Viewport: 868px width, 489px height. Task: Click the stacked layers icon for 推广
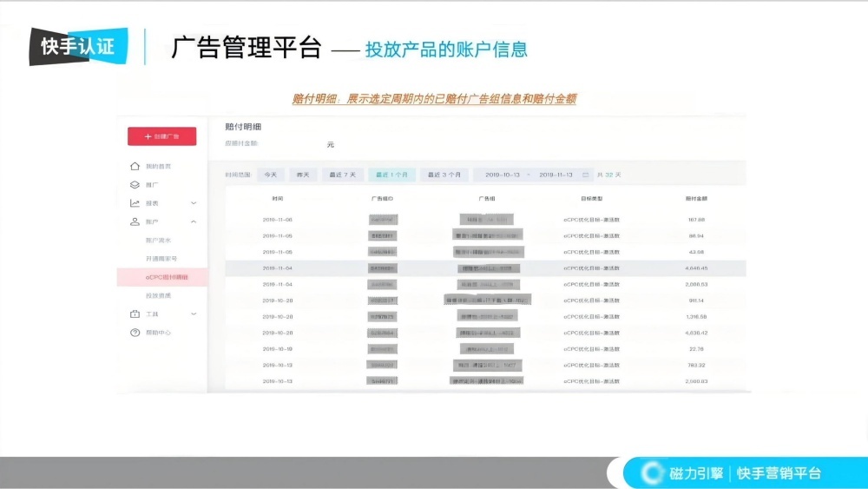(x=135, y=185)
